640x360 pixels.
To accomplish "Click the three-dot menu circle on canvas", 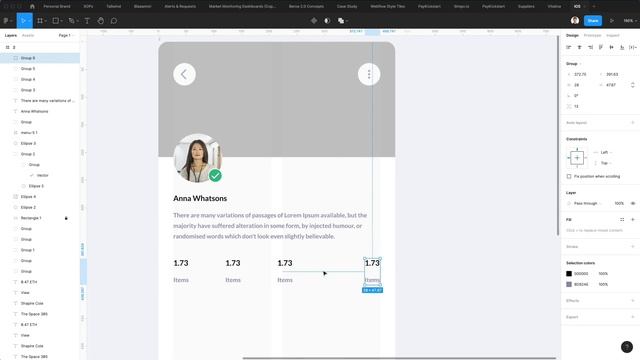I will pos(369,74).
